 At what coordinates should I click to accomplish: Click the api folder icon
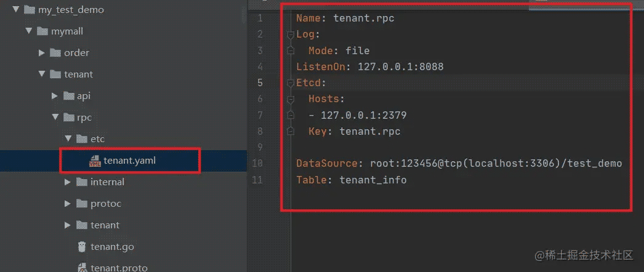tap(68, 96)
